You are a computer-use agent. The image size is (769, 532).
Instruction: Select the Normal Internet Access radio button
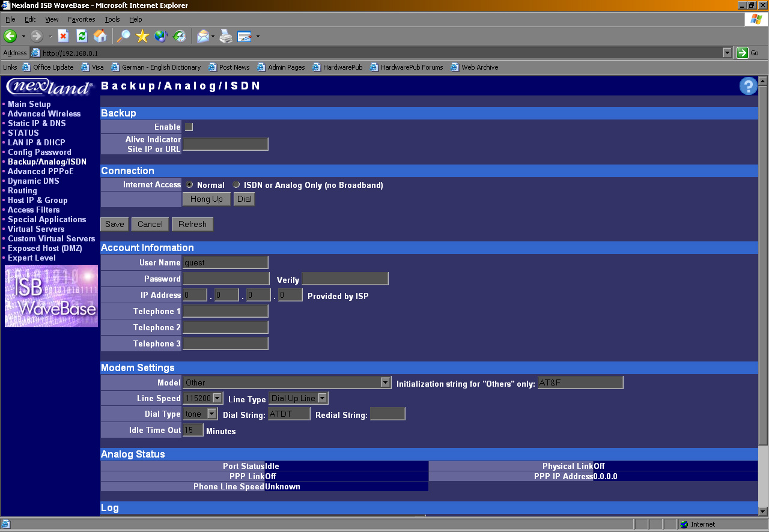[190, 185]
